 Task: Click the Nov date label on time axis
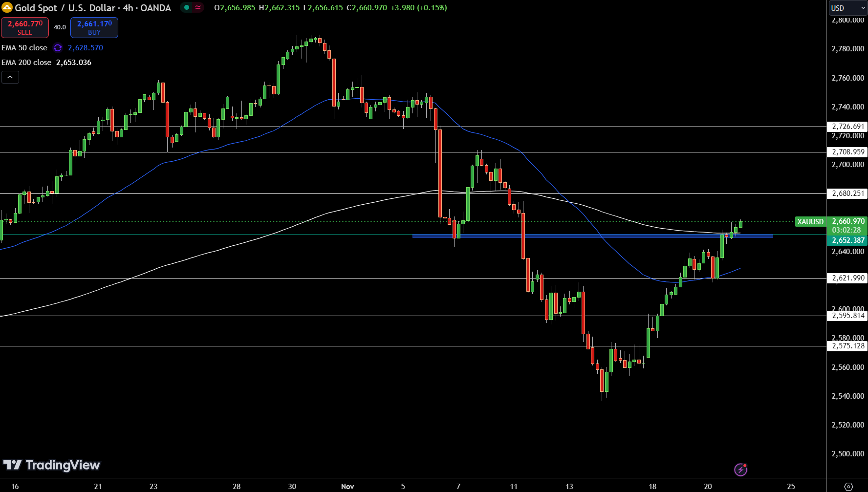[347, 486]
